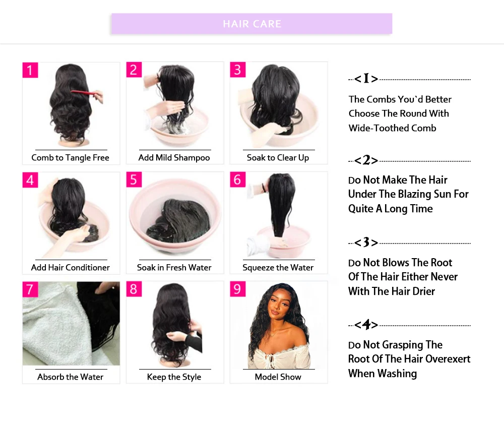Click the pink number 4 badge
This screenshot has width=504, height=426.
point(30,180)
